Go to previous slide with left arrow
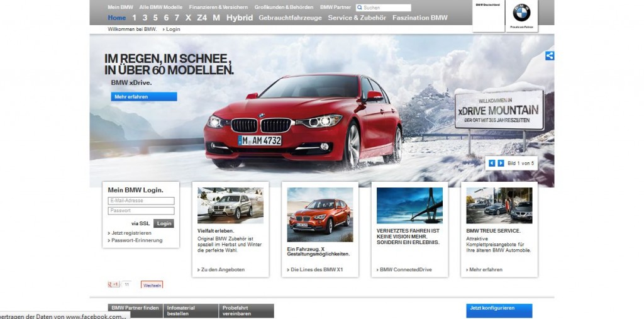This screenshot has width=644, height=319. point(492,163)
